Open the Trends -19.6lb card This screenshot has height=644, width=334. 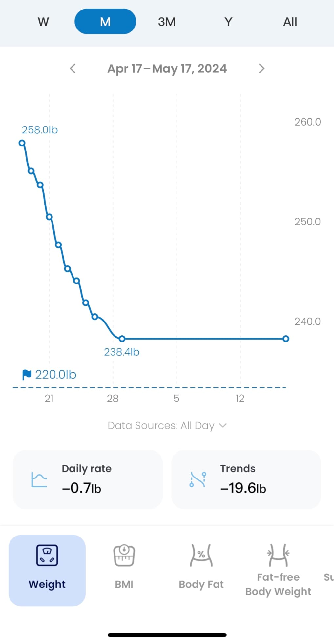pyautogui.click(x=246, y=479)
